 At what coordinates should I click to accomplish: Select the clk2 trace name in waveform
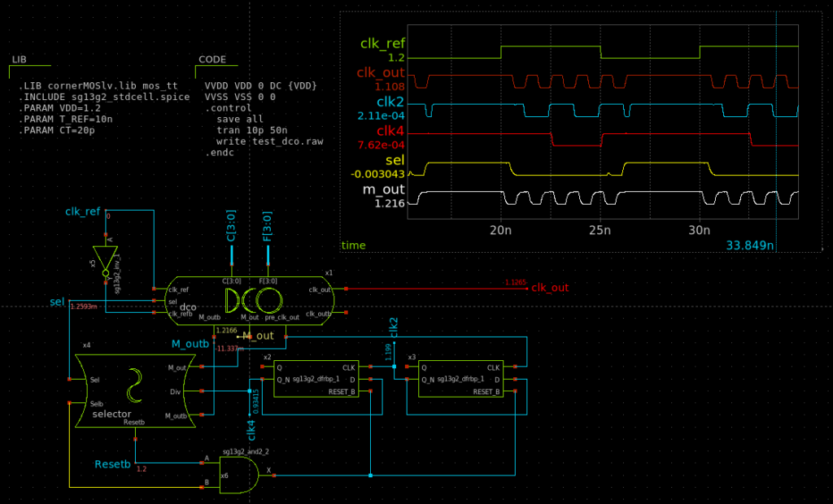pos(390,101)
